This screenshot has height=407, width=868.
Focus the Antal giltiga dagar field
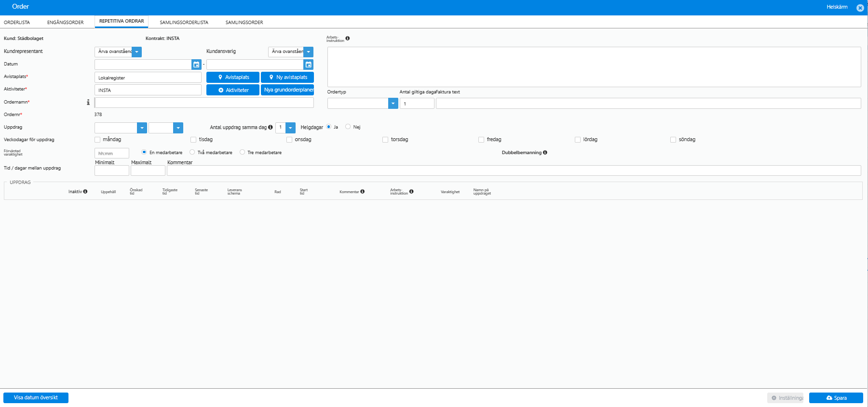(417, 104)
